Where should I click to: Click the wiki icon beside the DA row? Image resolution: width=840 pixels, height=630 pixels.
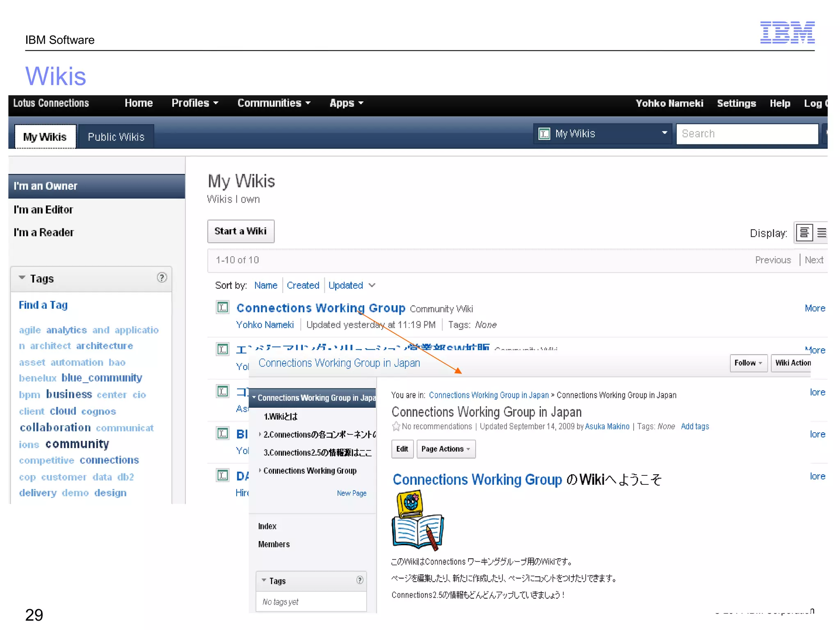223,475
